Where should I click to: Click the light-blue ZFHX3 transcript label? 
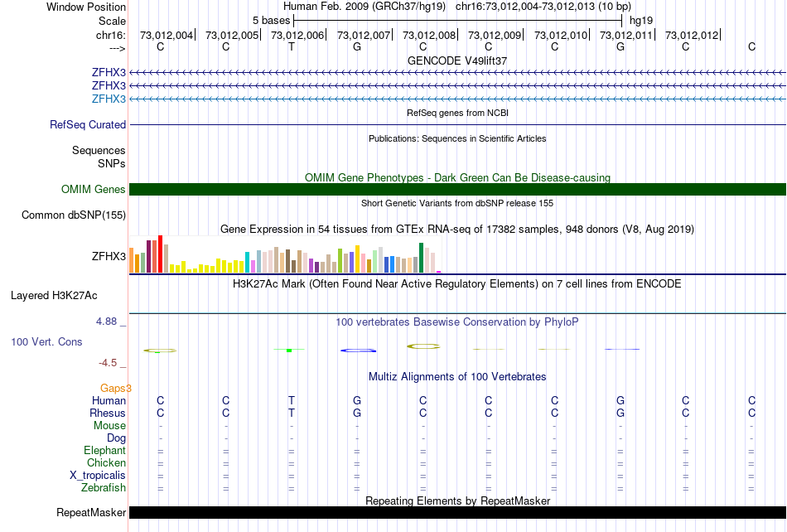click(x=109, y=99)
